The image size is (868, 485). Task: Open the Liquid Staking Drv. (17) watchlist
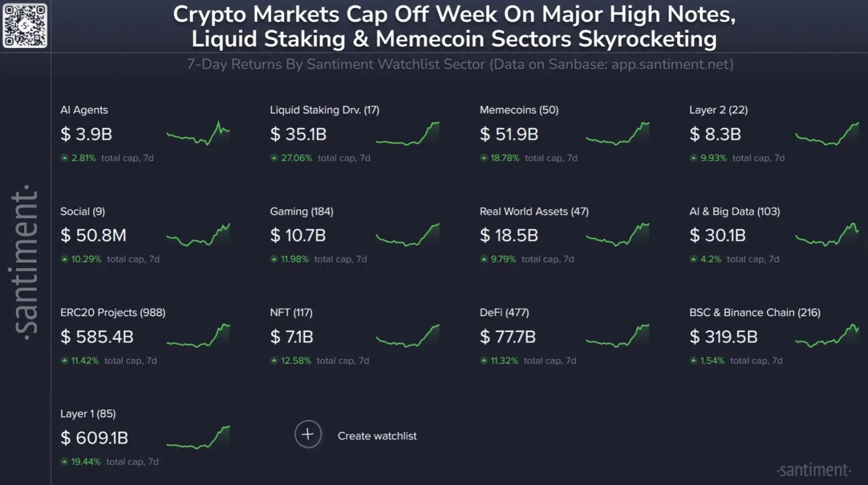[x=324, y=110]
